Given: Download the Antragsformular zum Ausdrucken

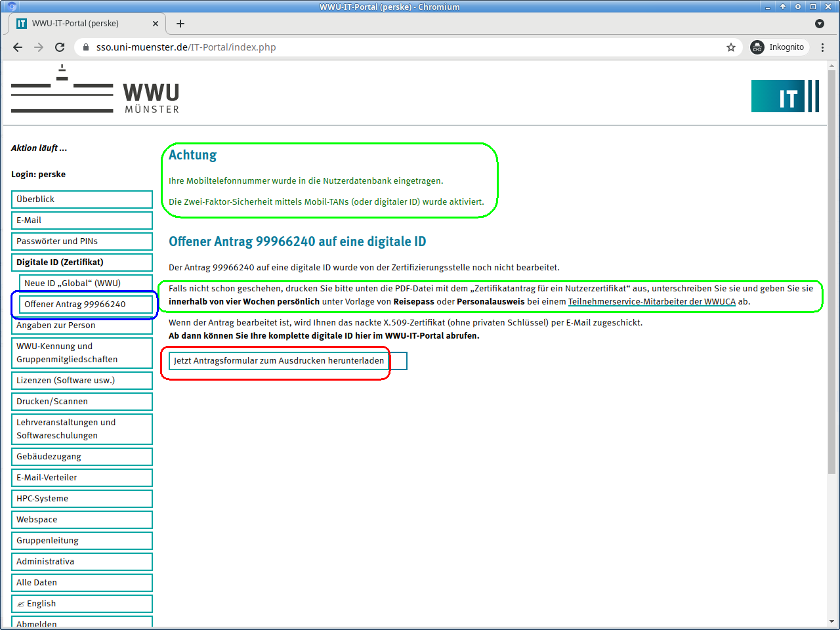Looking at the screenshot, I should (x=279, y=361).
